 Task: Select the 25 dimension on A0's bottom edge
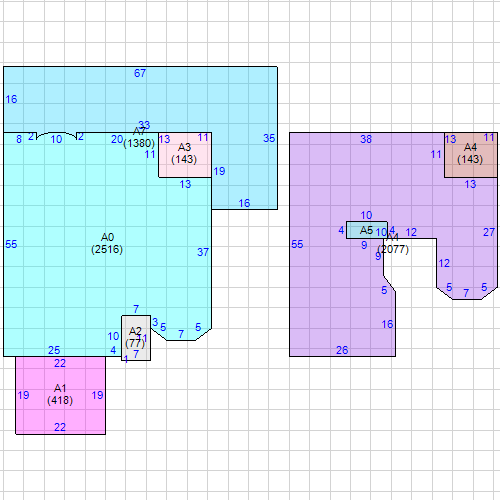(x=54, y=350)
